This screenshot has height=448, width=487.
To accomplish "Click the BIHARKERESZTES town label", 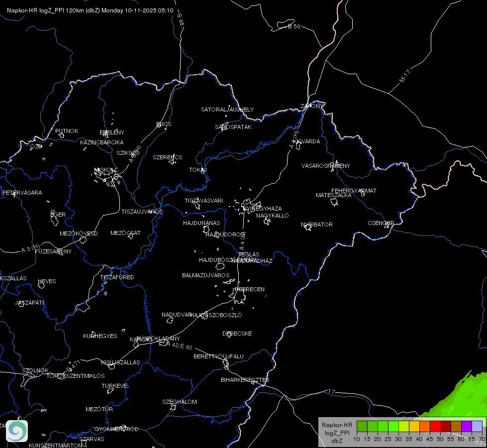I will click(x=245, y=380).
